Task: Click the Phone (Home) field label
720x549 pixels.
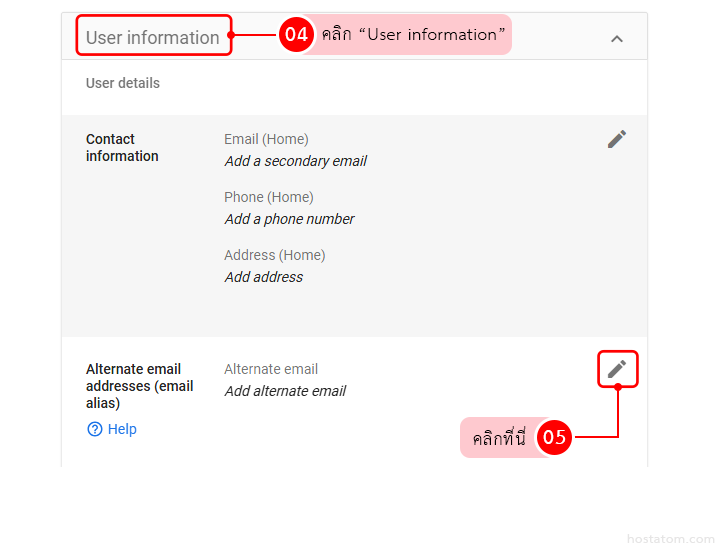Action: [268, 197]
